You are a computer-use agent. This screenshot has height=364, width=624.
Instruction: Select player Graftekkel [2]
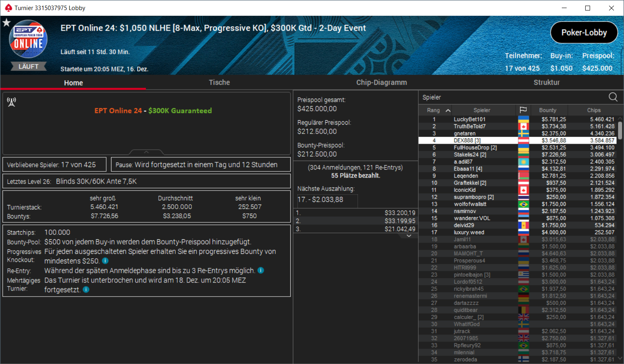pyautogui.click(x=518, y=183)
